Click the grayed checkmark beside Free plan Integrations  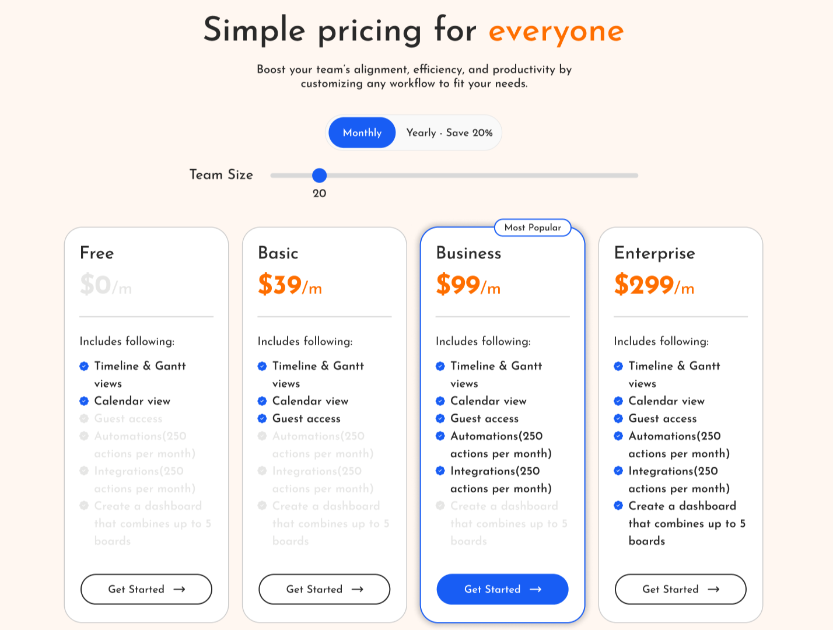[x=83, y=471]
